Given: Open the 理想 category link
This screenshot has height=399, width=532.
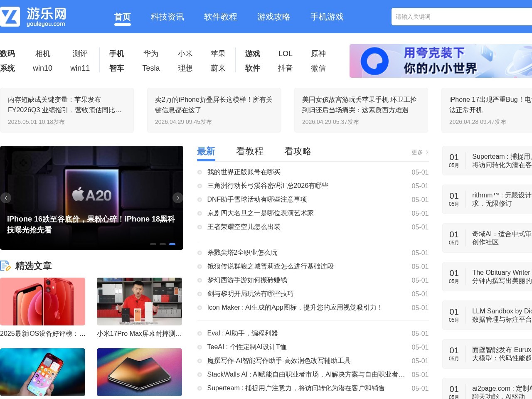Looking at the screenshot, I should [x=185, y=68].
